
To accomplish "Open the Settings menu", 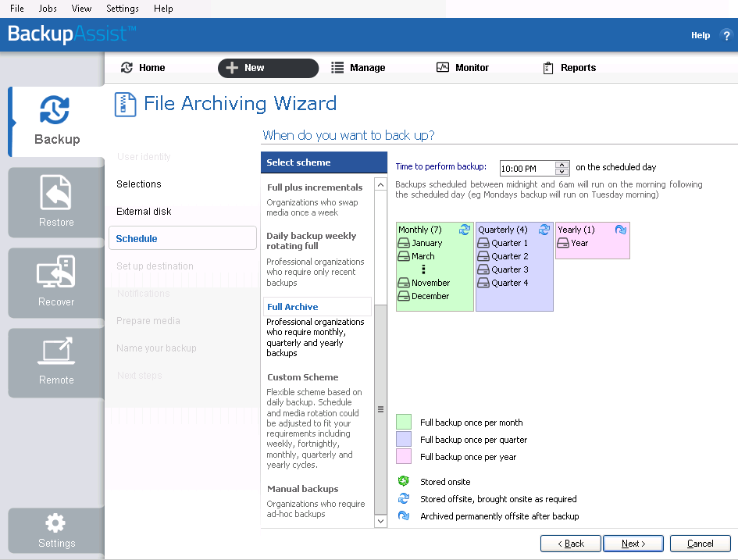I will click(x=123, y=9).
